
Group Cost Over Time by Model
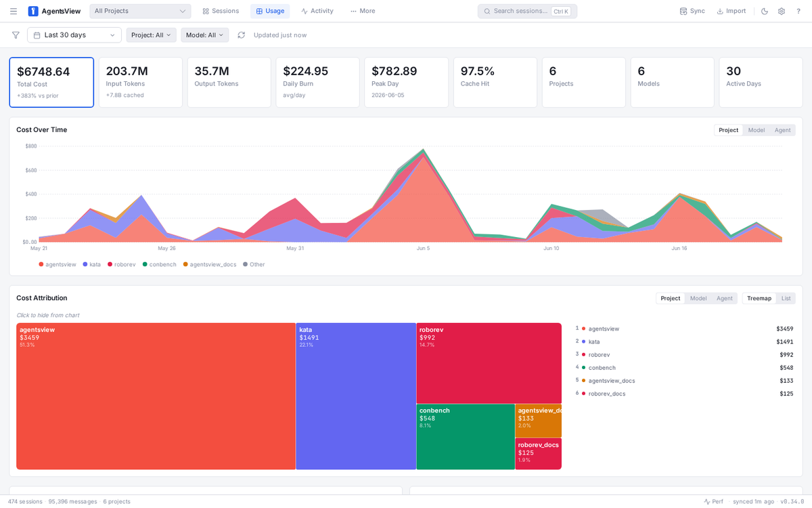pyautogui.click(x=756, y=130)
